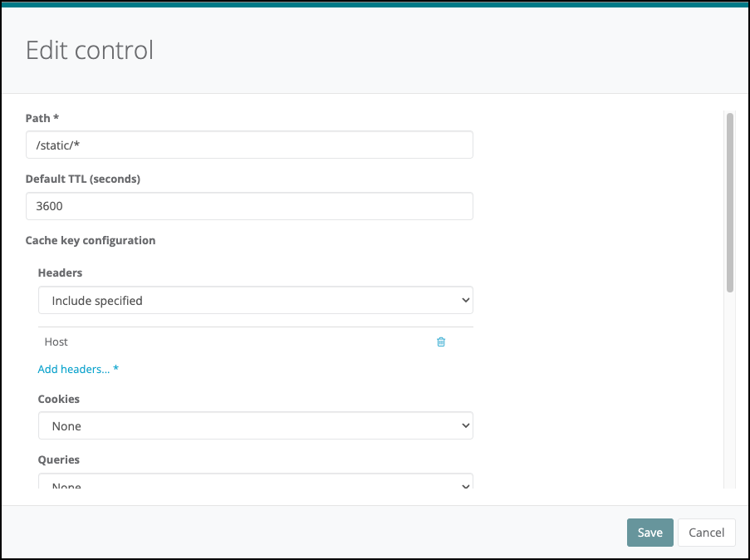Click the 'Path *' field label
750x560 pixels.
(42, 118)
